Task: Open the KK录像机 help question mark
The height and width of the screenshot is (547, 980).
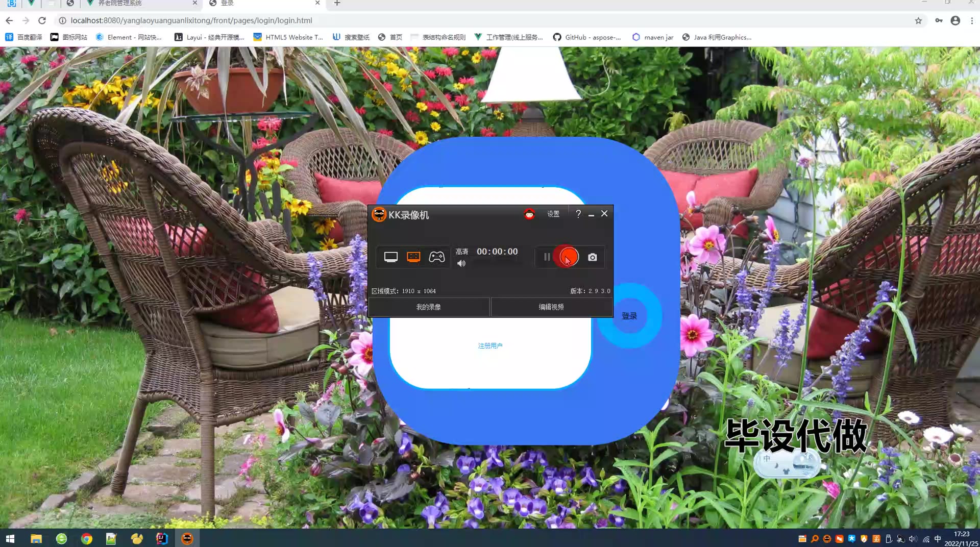Action: point(578,214)
